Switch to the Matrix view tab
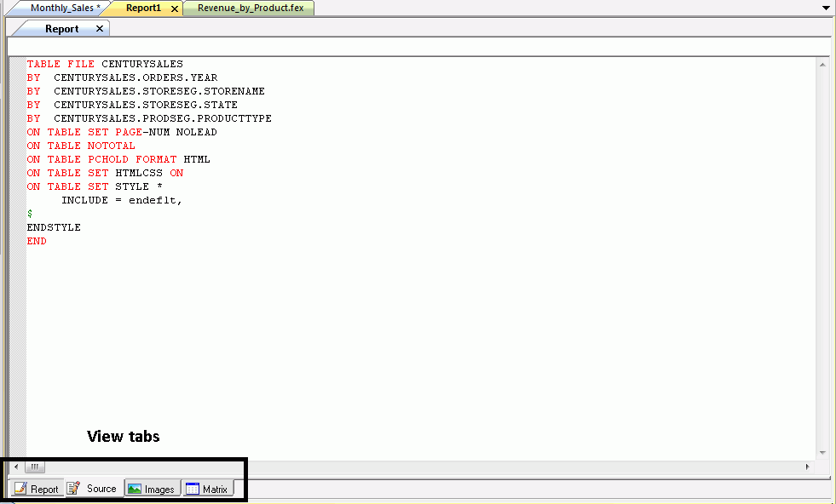 pos(208,489)
